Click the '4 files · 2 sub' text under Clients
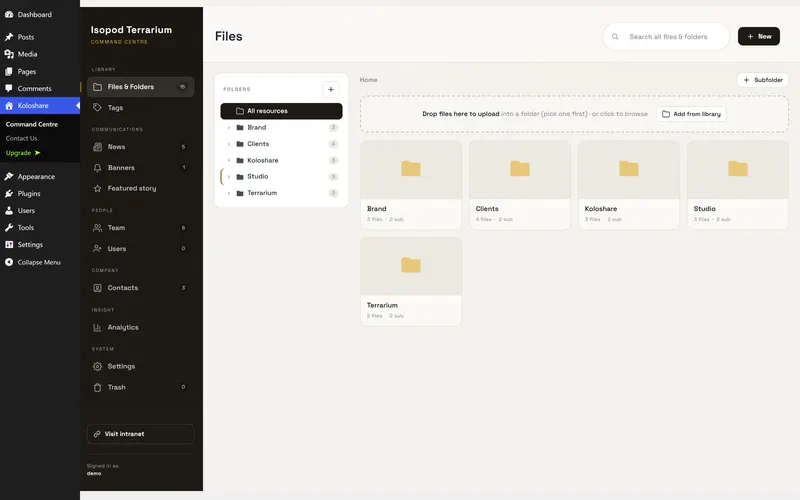Image resolution: width=800 pixels, height=500 pixels. [494, 219]
